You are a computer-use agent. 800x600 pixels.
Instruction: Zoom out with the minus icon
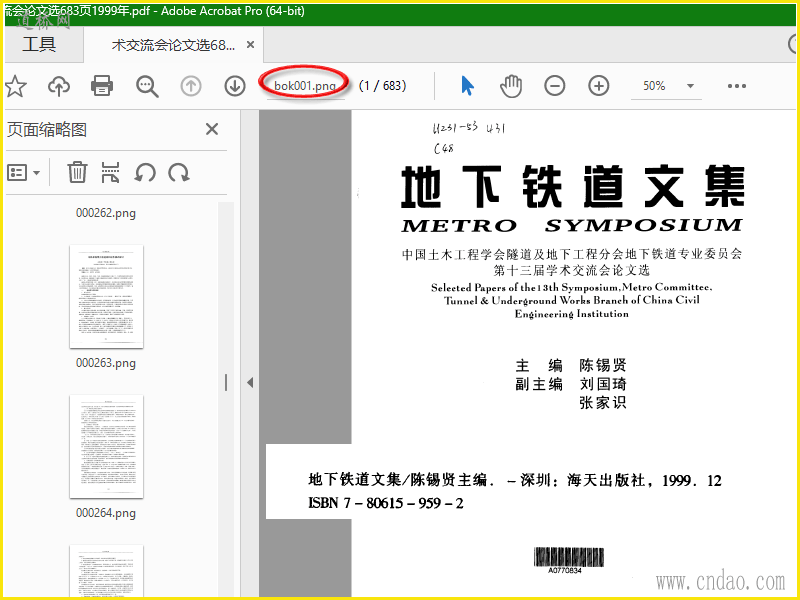(555, 86)
